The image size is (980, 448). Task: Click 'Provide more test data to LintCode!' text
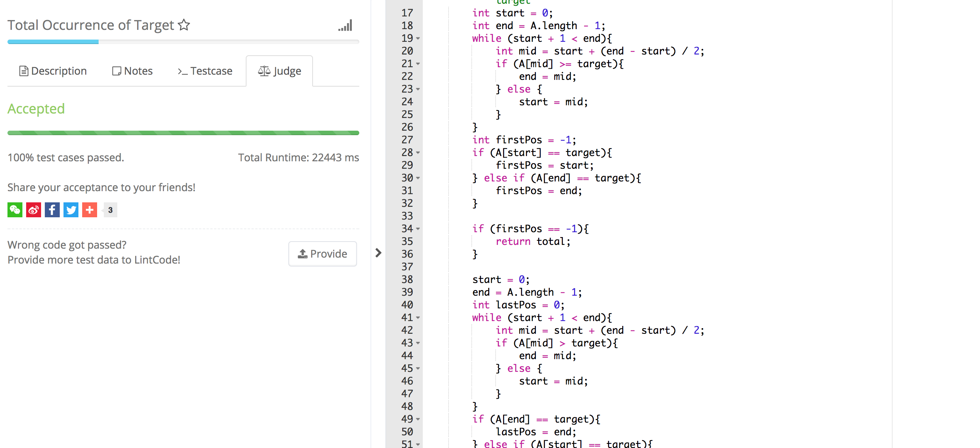pyautogui.click(x=94, y=260)
